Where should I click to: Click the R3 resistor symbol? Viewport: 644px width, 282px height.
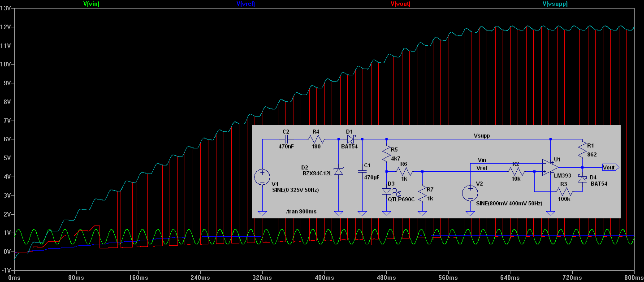(564, 191)
